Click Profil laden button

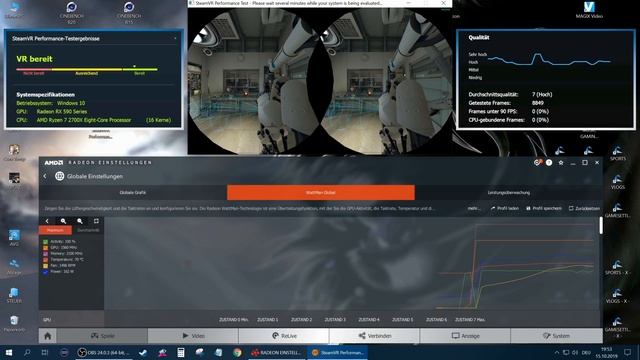click(504, 208)
